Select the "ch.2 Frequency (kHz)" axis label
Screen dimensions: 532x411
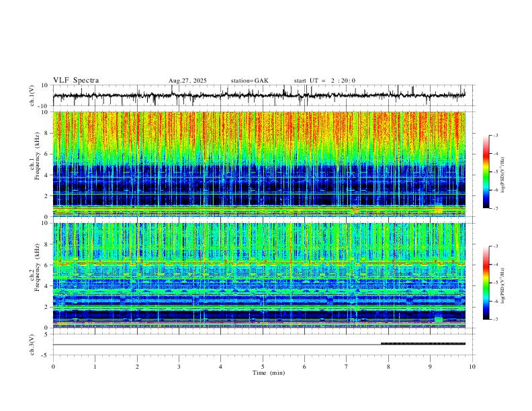pyautogui.click(x=35, y=267)
